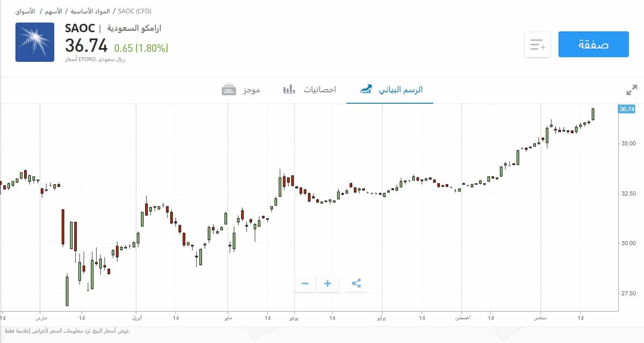Open the SAOC (CFD) breadcrumb entry

coord(135,11)
